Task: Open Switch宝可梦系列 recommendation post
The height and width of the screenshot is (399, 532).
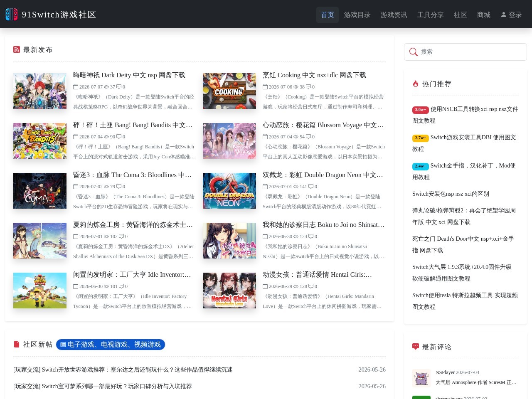Action: coord(103,386)
